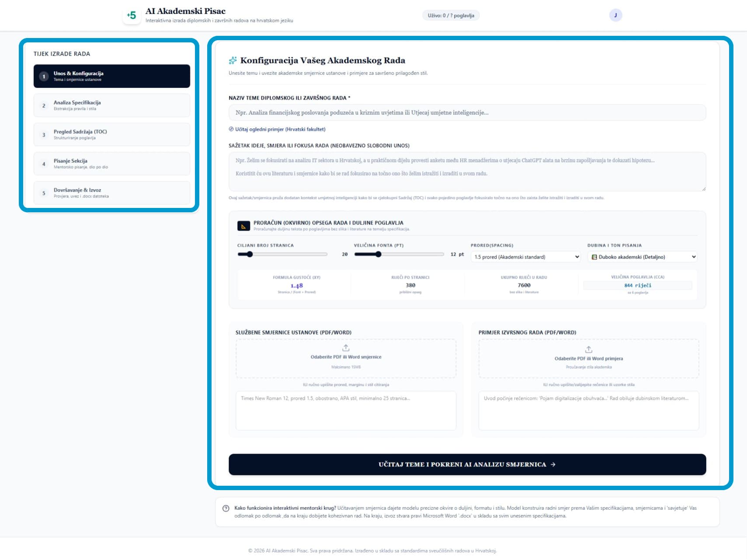This screenshot has width=747, height=560.
Task: Click upload icon for Službene smjernice ustanove
Action: [346, 348]
